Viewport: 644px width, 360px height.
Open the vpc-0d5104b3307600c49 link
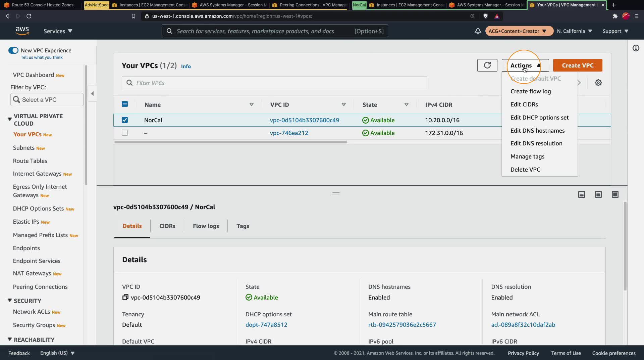304,120
